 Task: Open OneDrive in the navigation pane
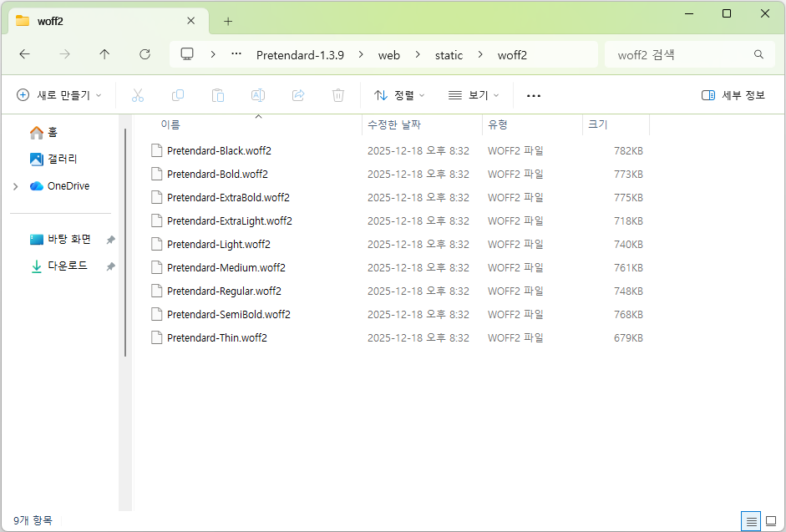point(59,186)
